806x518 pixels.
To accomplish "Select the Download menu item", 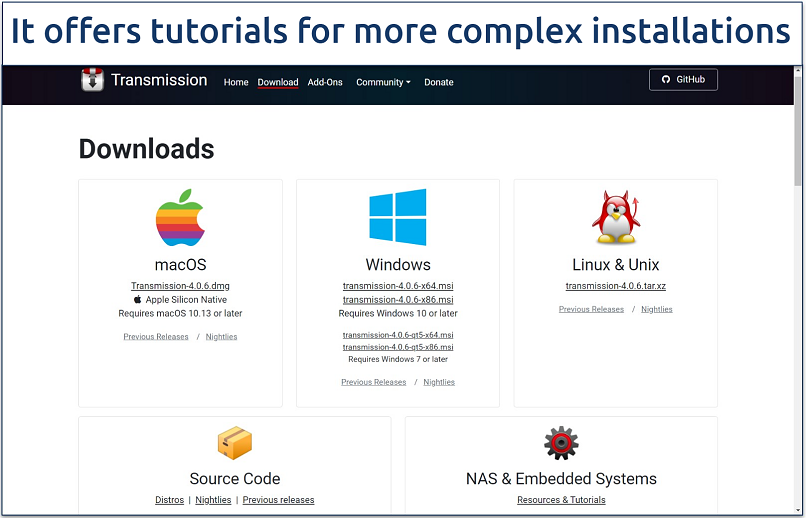I will pos(278,82).
